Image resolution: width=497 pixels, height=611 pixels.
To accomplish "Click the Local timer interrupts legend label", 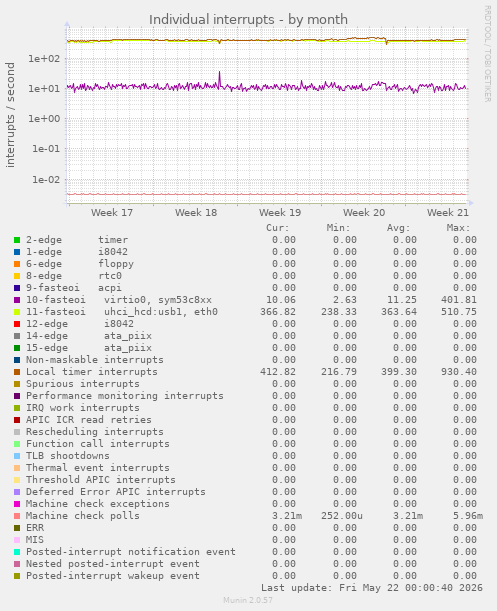I will [92, 372].
